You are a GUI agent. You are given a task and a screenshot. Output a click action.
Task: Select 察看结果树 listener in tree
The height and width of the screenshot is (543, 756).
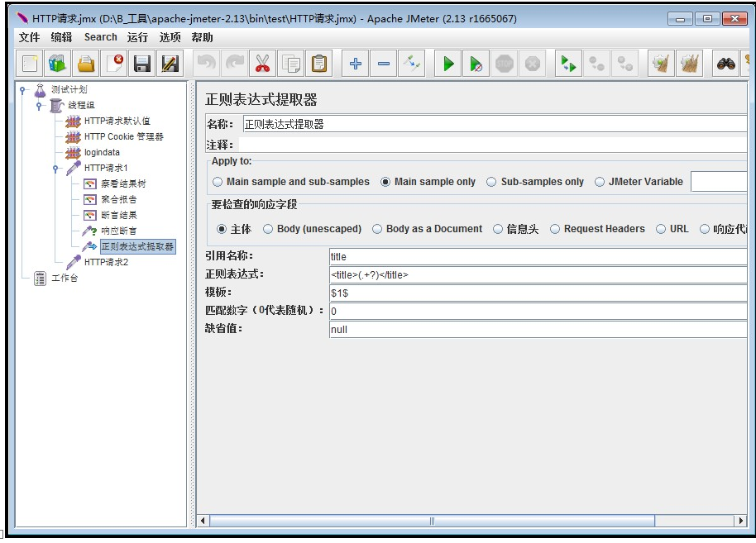click(x=123, y=184)
